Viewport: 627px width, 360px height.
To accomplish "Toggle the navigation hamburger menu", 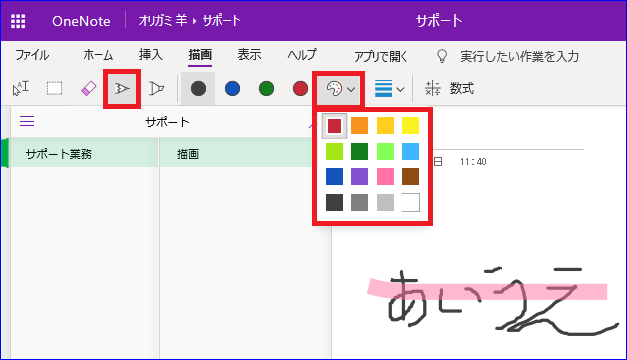I will (x=27, y=121).
